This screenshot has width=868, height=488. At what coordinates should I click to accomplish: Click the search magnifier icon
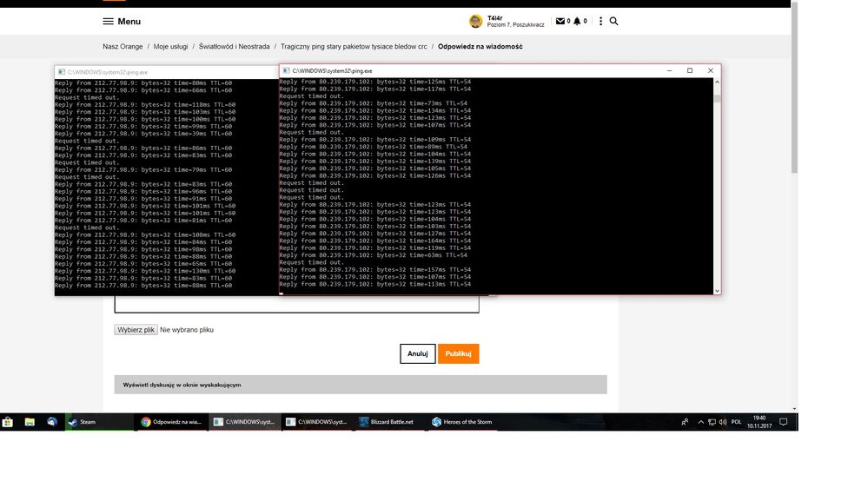point(613,21)
